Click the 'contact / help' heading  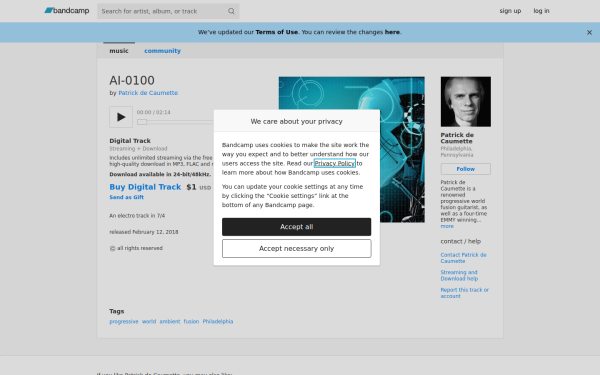(461, 241)
